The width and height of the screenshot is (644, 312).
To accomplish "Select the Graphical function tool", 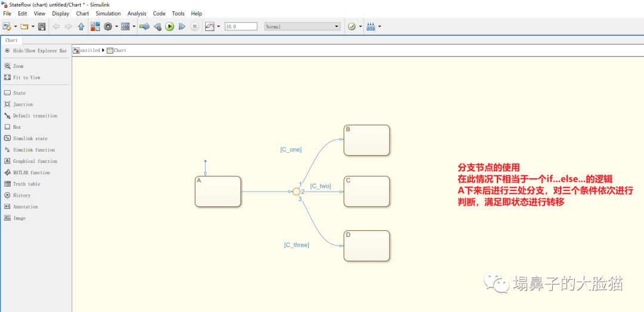I will 31,161.
